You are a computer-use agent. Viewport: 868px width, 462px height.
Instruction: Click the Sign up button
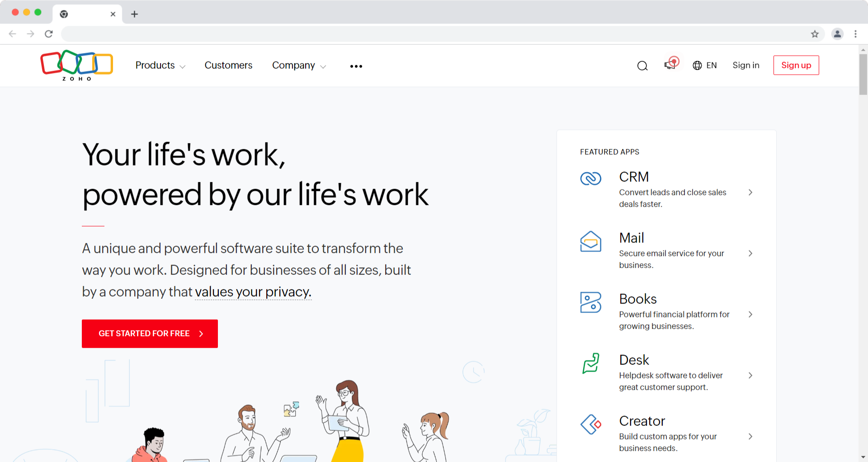[x=796, y=66]
